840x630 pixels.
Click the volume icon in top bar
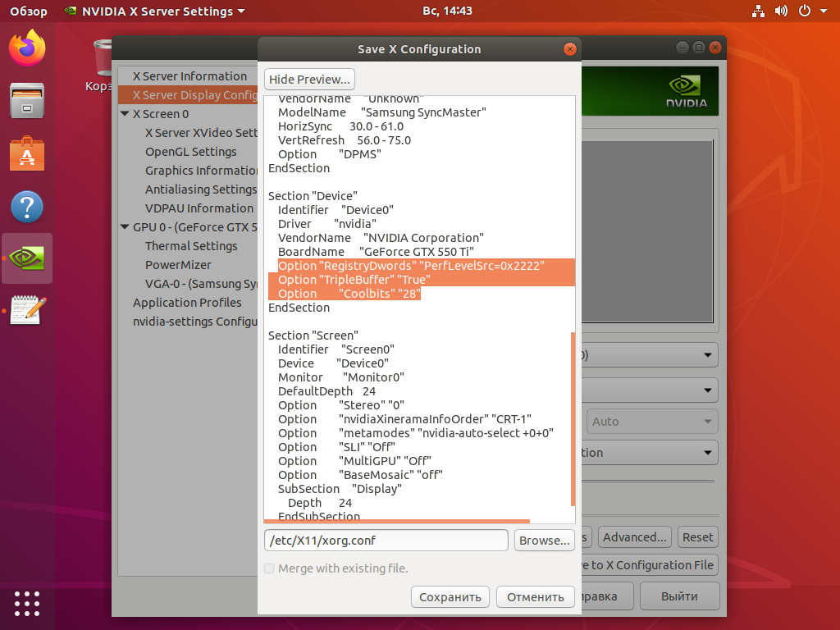coord(781,11)
